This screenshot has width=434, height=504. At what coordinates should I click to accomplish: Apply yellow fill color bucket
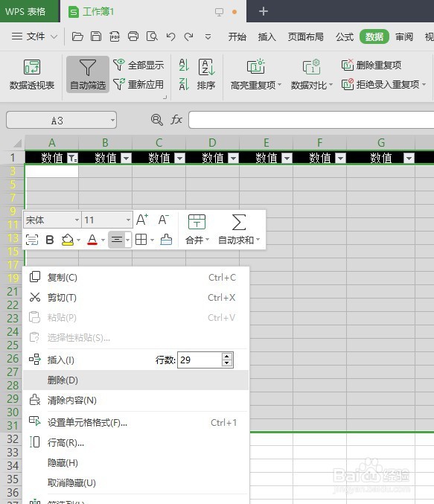(x=68, y=240)
